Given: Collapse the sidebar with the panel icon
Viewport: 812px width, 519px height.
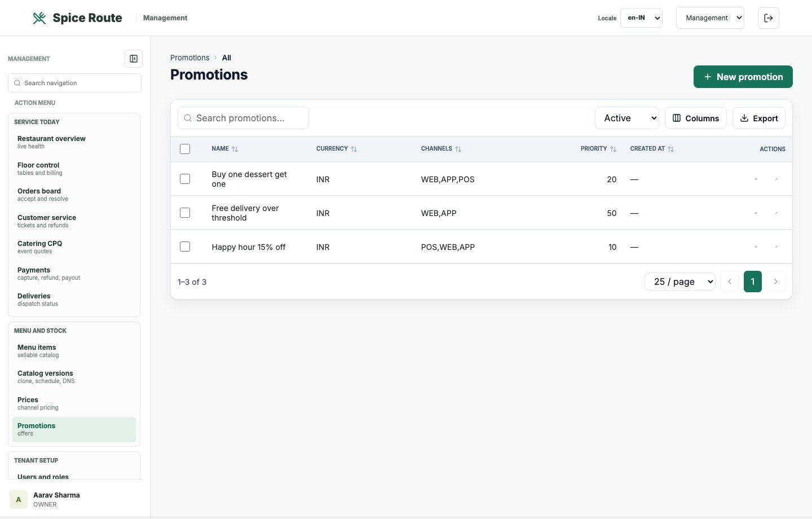Looking at the screenshot, I should 134,59.
